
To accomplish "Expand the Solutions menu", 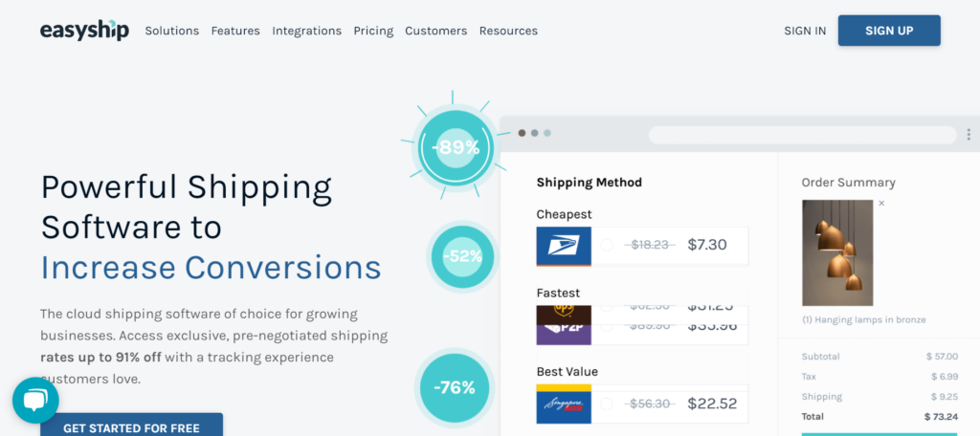I will click(x=172, y=31).
